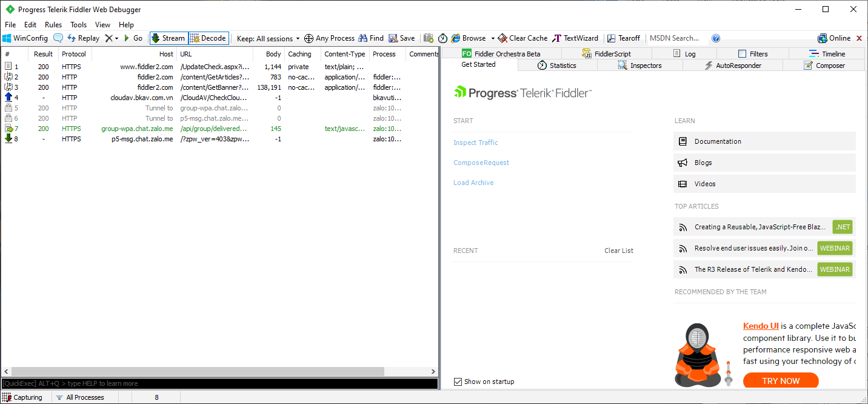Click the TRY NOW button
This screenshot has height=404, width=868.
780,380
